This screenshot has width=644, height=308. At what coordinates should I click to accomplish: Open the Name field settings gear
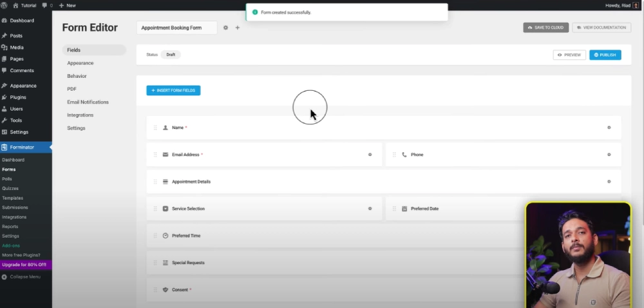[609, 128]
